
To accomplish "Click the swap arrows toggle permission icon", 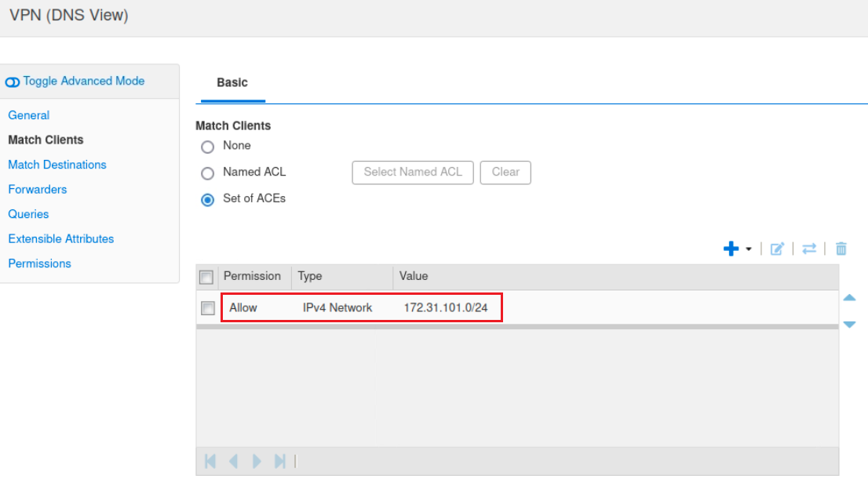I will [809, 249].
